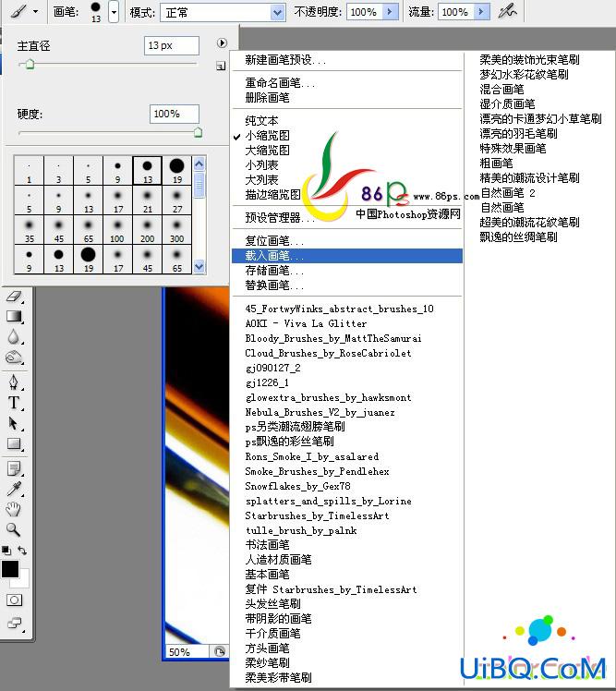Open tool preset arrow beside brush icon
The width and height of the screenshot is (616, 691).
point(35,12)
